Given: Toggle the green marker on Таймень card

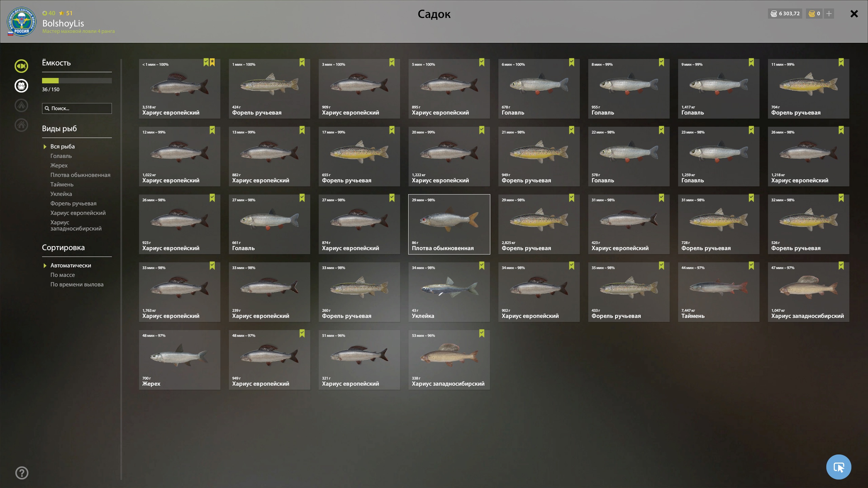Looking at the screenshot, I should point(751,266).
